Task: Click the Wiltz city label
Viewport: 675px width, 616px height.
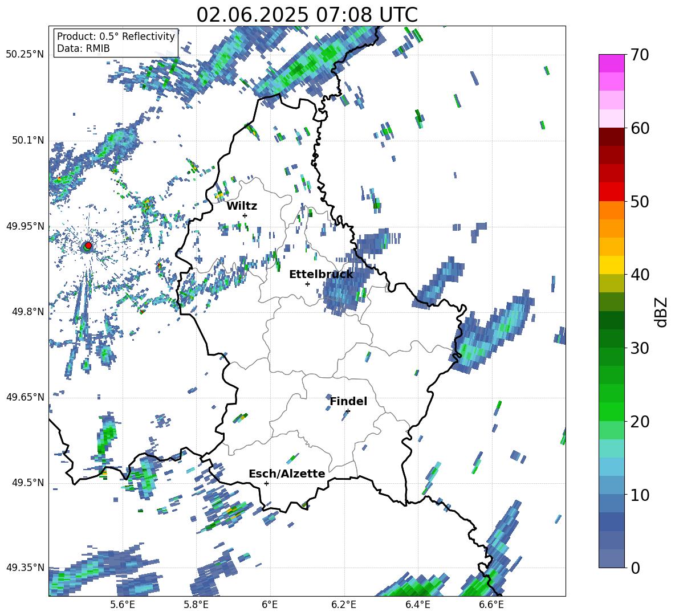Action: pos(242,206)
